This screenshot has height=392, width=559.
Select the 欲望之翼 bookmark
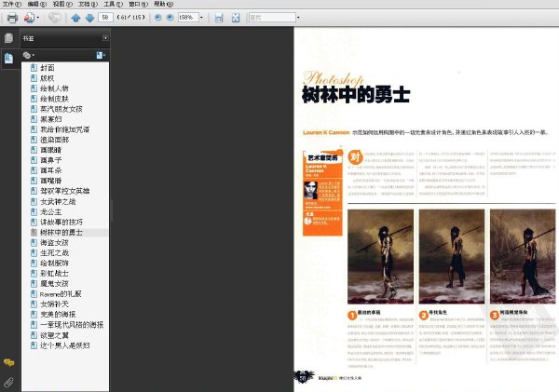point(54,335)
